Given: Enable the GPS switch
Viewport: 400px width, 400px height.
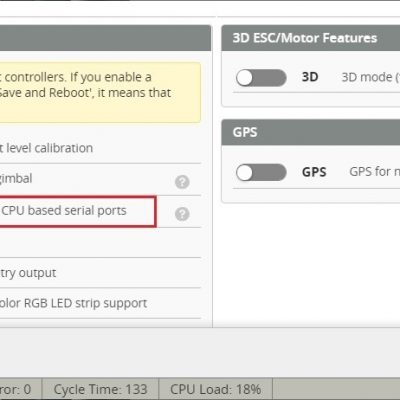Looking at the screenshot, I should pos(261,172).
